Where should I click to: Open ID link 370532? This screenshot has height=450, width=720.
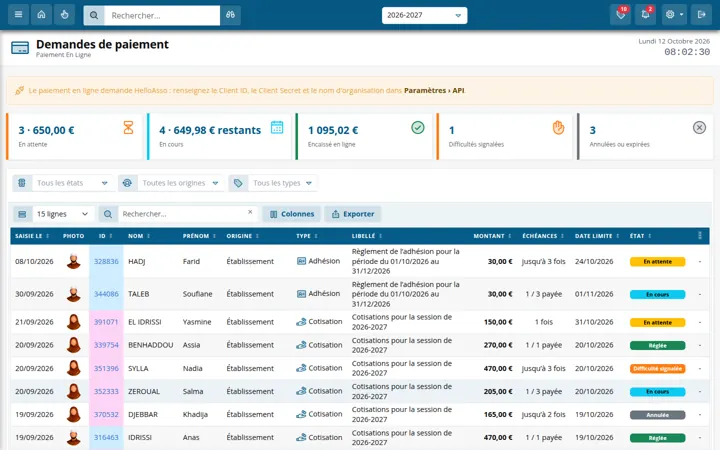pyautogui.click(x=106, y=414)
